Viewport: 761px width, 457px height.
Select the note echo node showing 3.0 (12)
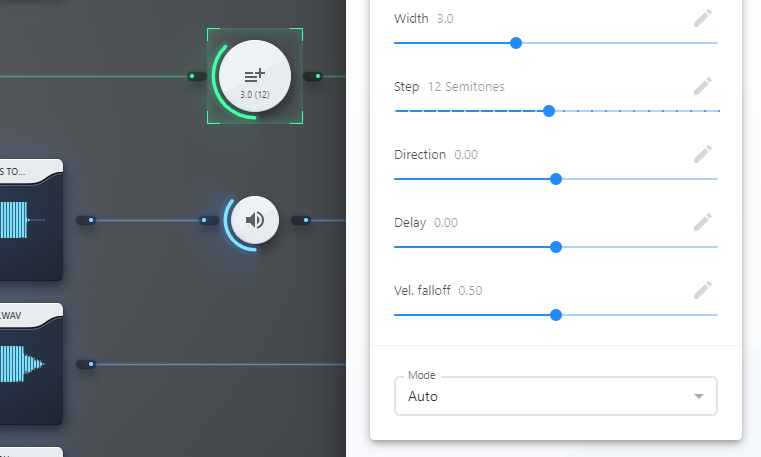pyautogui.click(x=255, y=76)
